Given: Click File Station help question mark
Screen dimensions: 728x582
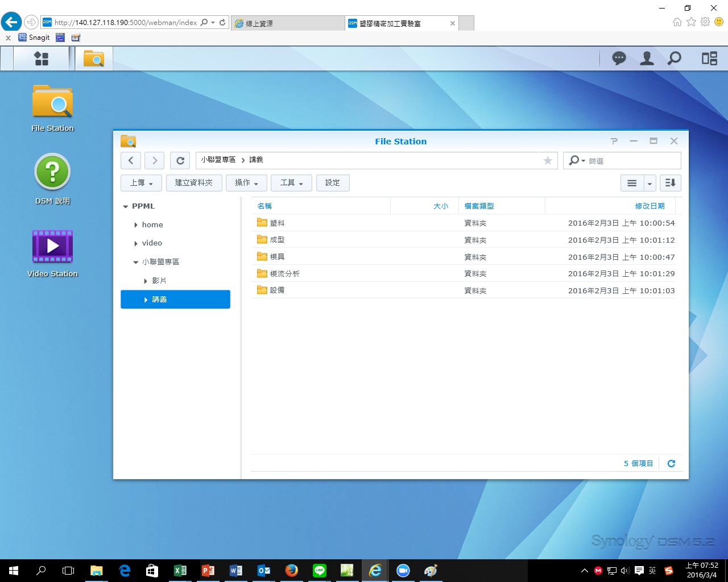Looking at the screenshot, I should point(614,141).
